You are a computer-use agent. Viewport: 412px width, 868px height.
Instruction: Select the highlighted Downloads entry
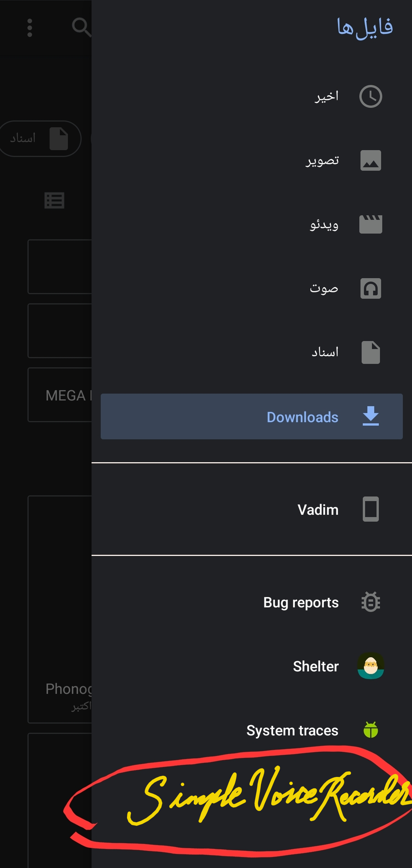coord(301,416)
